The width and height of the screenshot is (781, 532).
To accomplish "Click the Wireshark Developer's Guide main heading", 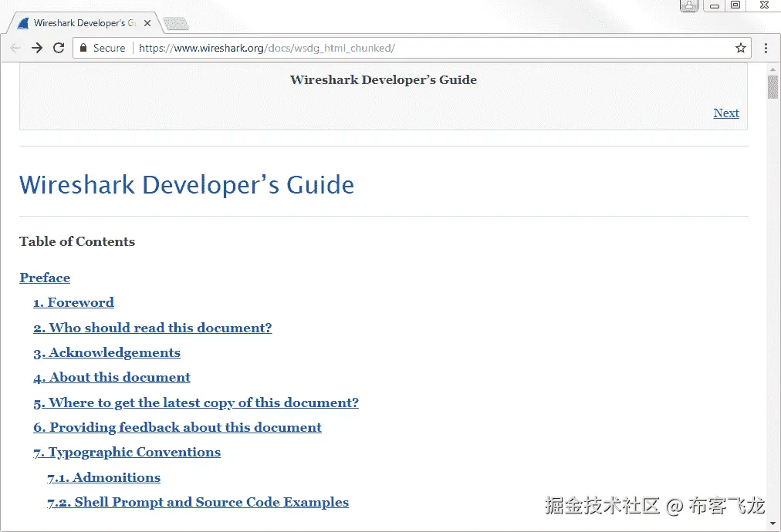I will 187,184.
